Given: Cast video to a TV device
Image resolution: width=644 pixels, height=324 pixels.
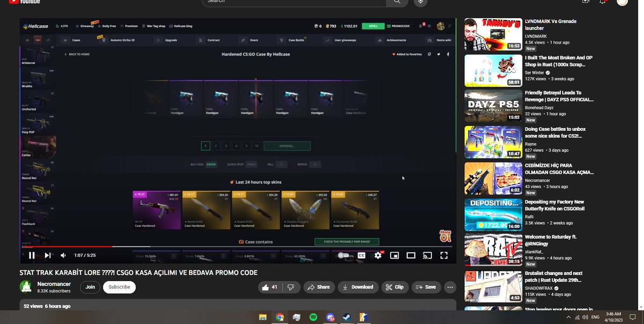Looking at the screenshot, I should 427,255.
